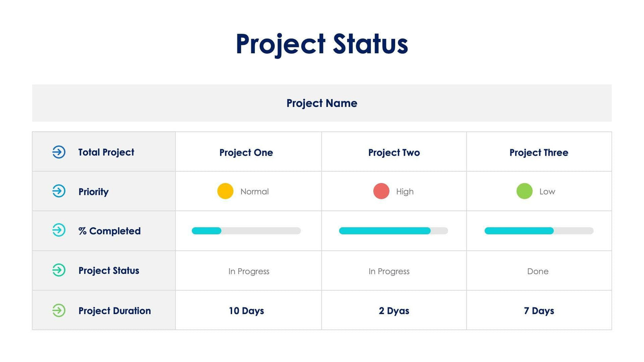Viewport: 644px width, 362px height.
Task: Click the arrow icon beside Project Status
Action: 59,270
